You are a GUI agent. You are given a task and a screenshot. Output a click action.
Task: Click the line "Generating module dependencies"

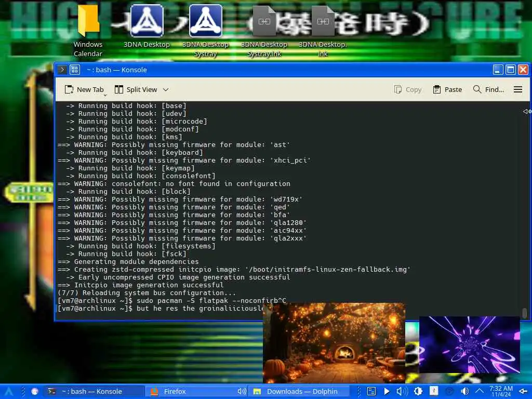pos(128,262)
